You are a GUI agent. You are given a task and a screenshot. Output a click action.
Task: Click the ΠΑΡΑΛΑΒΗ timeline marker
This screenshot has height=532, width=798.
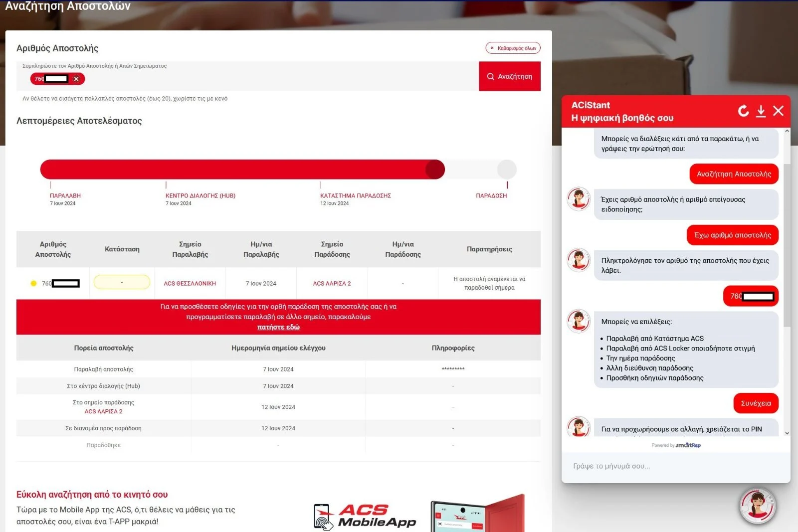65,196
